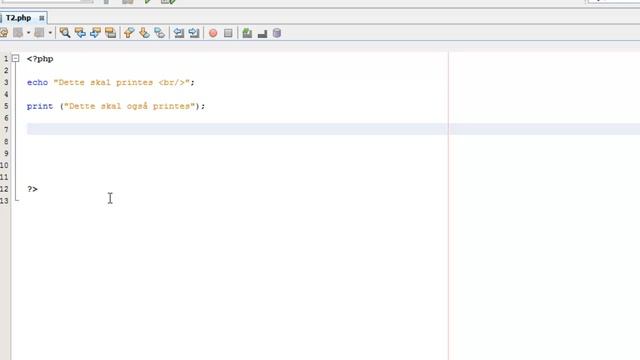640x360 pixels.
Task: Stop macro recording with the gray square
Action: click(x=228, y=33)
